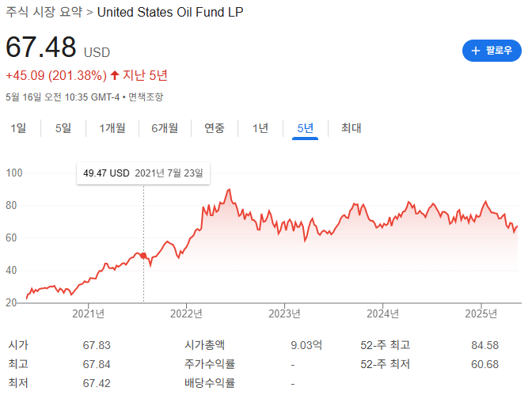
Task: Switch to the 1년 range tab
Action: click(x=260, y=128)
